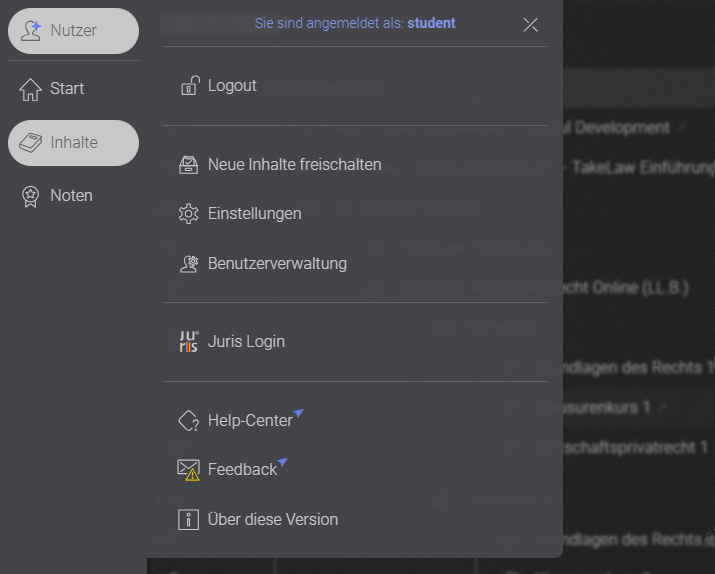The image size is (715, 574).
Task: Click the Juris logo icon
Action: pos(188,341)
